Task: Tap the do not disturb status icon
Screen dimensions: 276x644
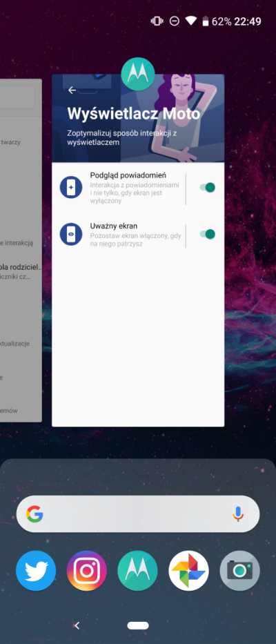Action: point(174,21)
